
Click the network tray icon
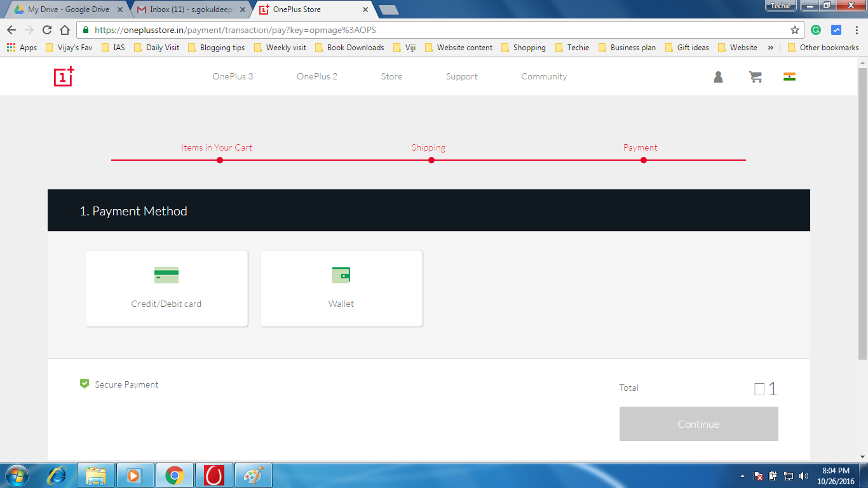click(x=789, y=476)
